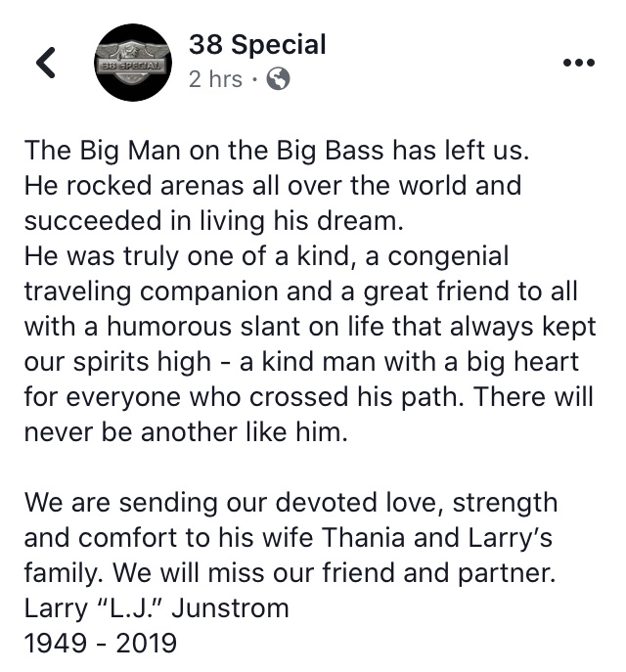The image size is (626, 672).
Task: Click the 'Larry "L.J." Junstrom' name line
Action: pos(156,608)
